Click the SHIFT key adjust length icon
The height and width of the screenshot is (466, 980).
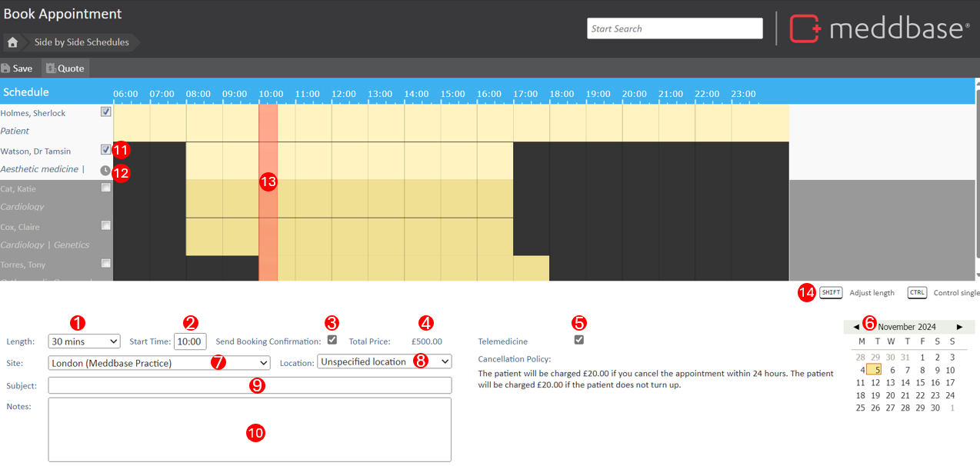click(831, 293)
